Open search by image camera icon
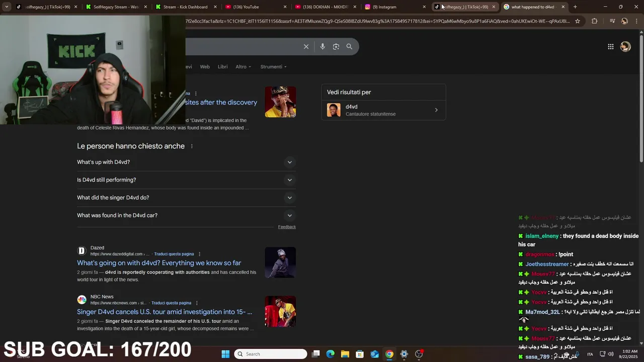 336,46
